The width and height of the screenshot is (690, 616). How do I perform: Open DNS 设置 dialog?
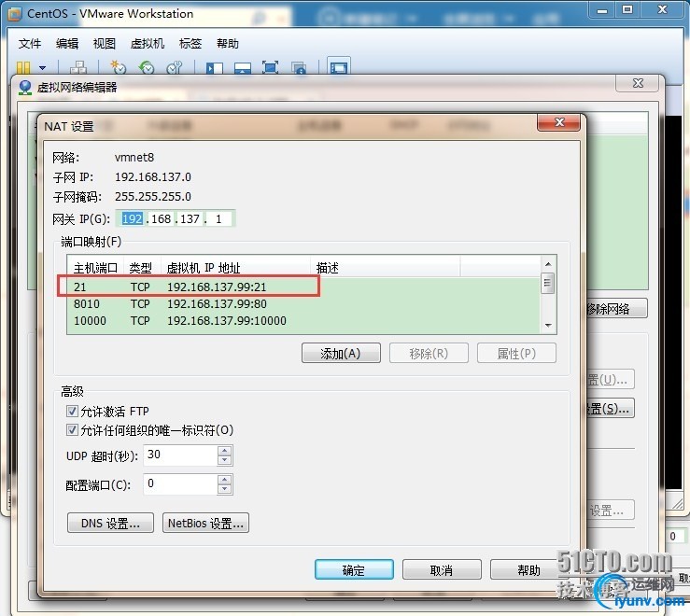(x=110, y=524)
